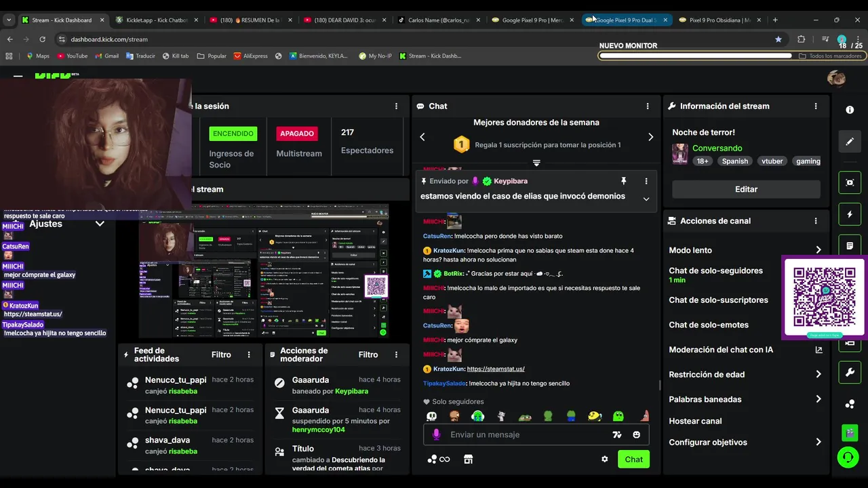Unpin the message using the pin icon
The height and width of the screenshot is (488, 868).
tap(623, 181)
